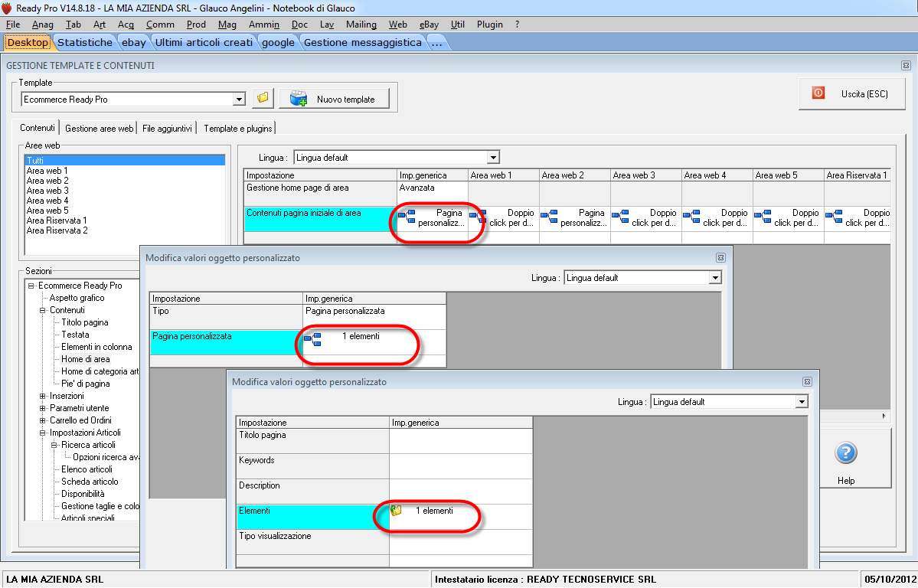The image size is (918, 588).
Task: Expand the Carrello ed Ordini tree node
Action: [43, 420]
